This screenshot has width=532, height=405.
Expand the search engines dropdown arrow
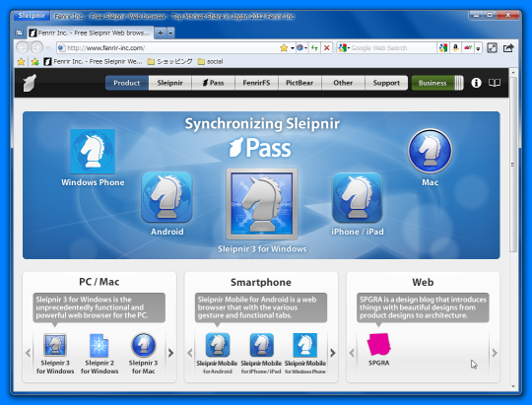(478, 48)
